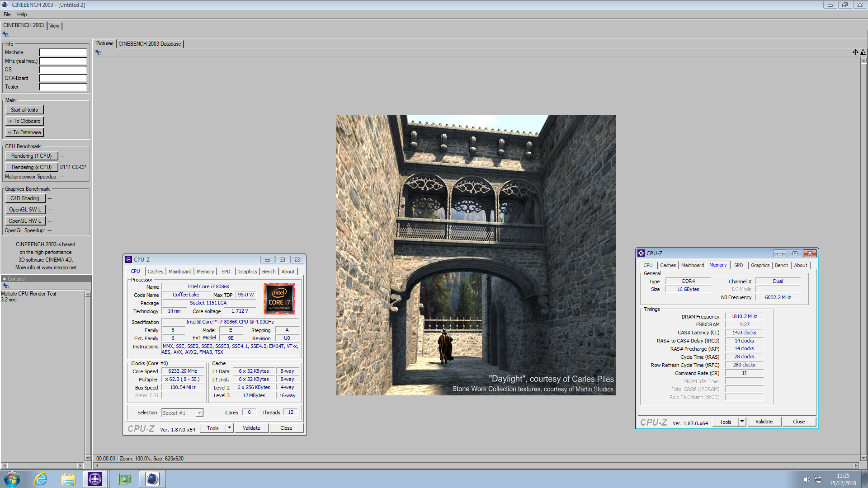Open CPU tab in right CPU-Z window
Image resolution: width=868 pixels, height=488 pixels.
(648, 265)
